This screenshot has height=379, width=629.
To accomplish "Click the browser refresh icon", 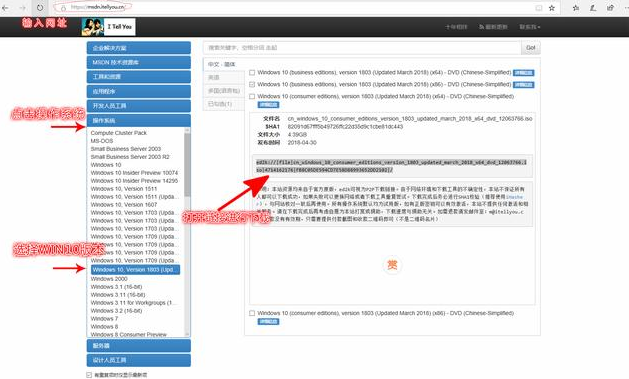I will (40, 8).
